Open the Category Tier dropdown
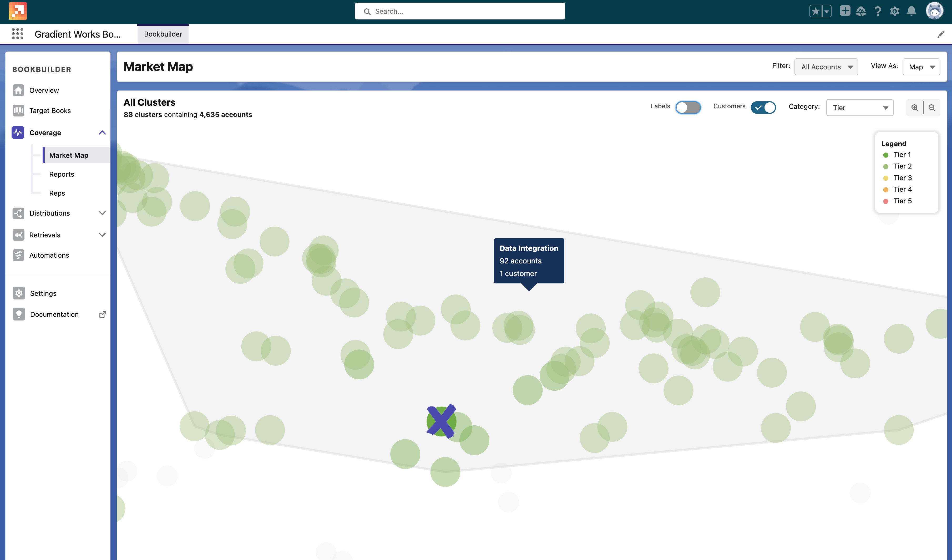 (x=860, y=107)
